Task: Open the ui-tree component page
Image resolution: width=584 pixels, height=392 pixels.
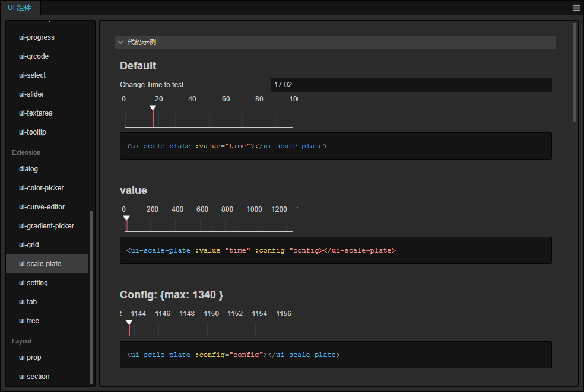Action: (29, 321)
